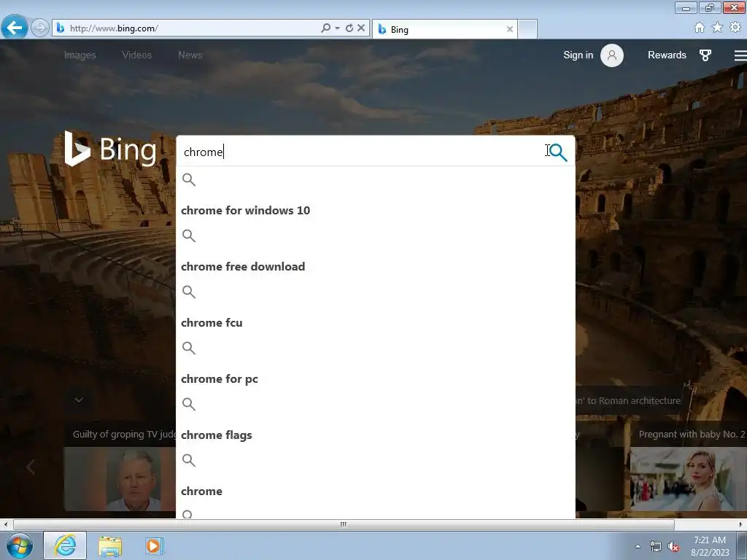Viewport: 747px width, 560px height.
Task: Click the address bar search magnifier icon
Action: coord(326,28)
